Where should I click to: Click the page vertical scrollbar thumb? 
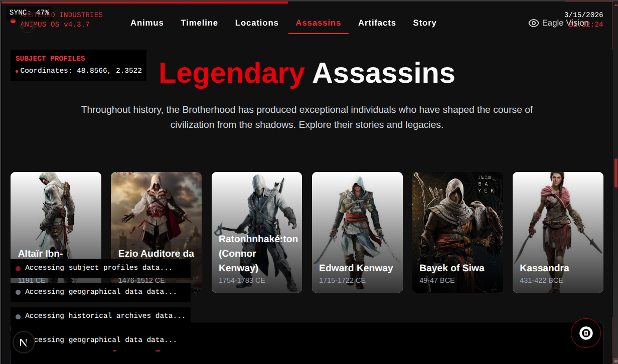point(615,172)
